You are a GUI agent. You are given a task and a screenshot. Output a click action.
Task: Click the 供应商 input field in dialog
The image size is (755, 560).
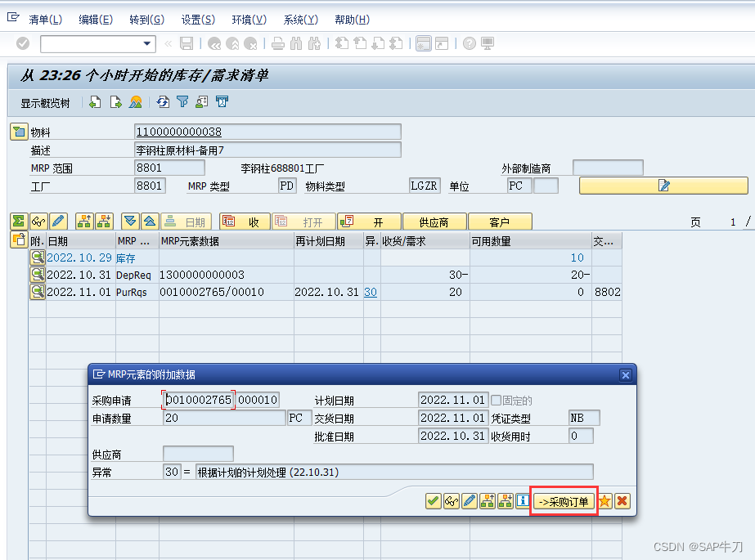(199, 454)
